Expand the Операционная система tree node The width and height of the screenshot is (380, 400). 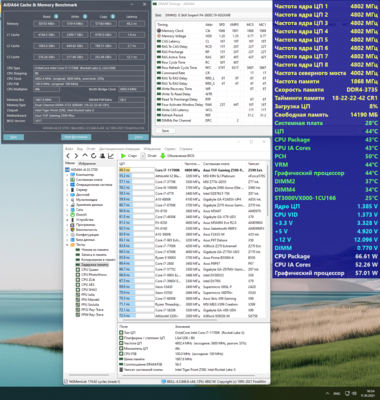click(x=67, y=185)
